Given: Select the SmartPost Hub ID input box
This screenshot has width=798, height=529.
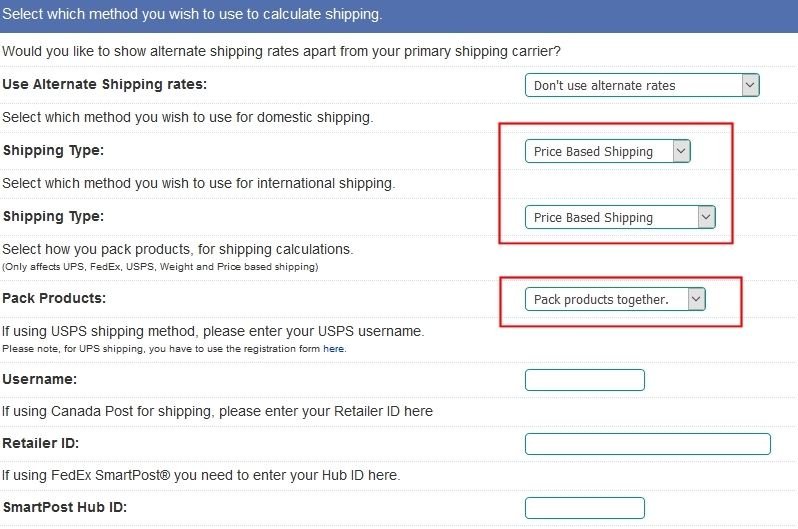Looking at the screenshot, I should [585, 508].
